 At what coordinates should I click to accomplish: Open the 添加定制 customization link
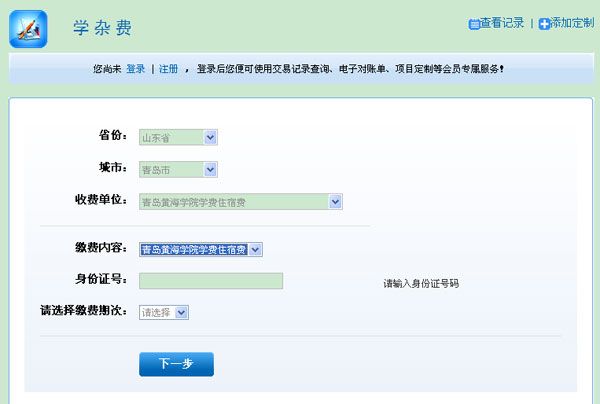(x=572, y=23)
